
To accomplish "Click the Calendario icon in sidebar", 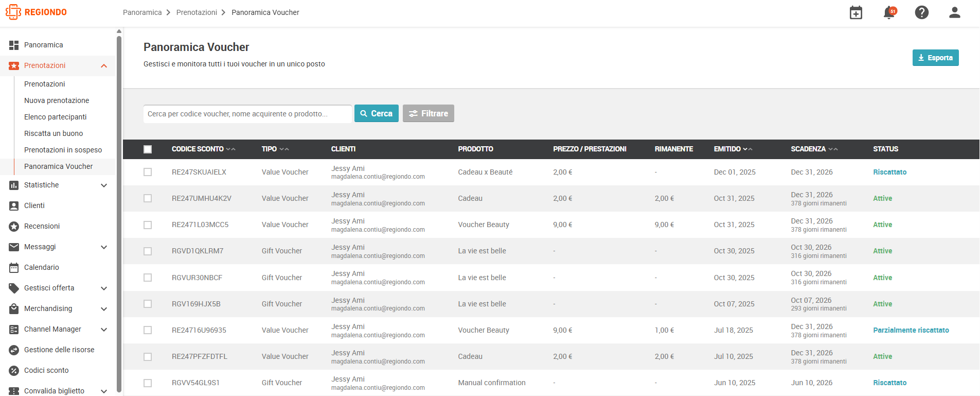I will click(x=14, y=268).
